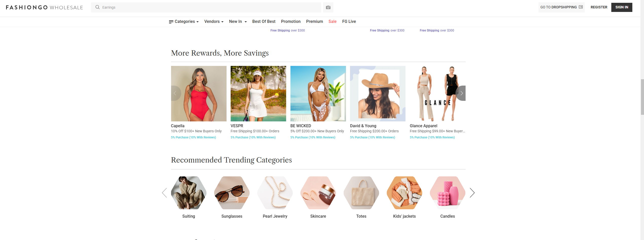Select the Candles category hexagon
The image size is (644, 240).
coord(448,193)
